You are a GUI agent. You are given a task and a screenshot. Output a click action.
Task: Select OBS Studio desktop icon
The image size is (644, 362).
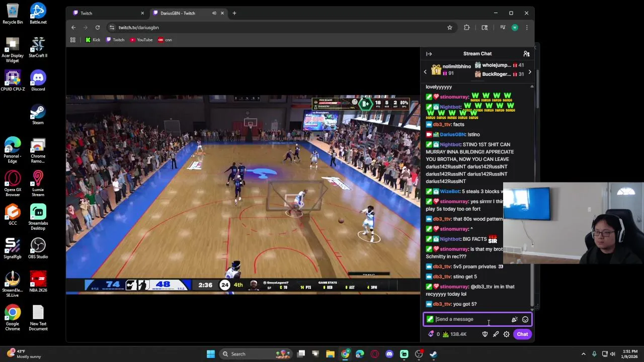click(x=38, y=248)
